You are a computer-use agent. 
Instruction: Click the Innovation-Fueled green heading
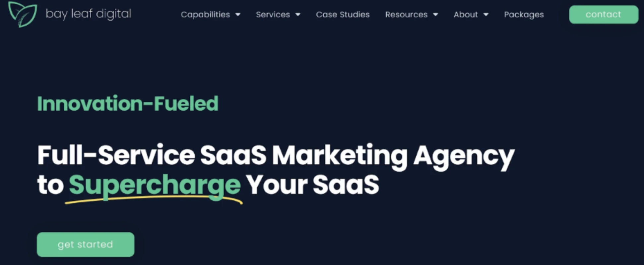click(x=128, y=104)
